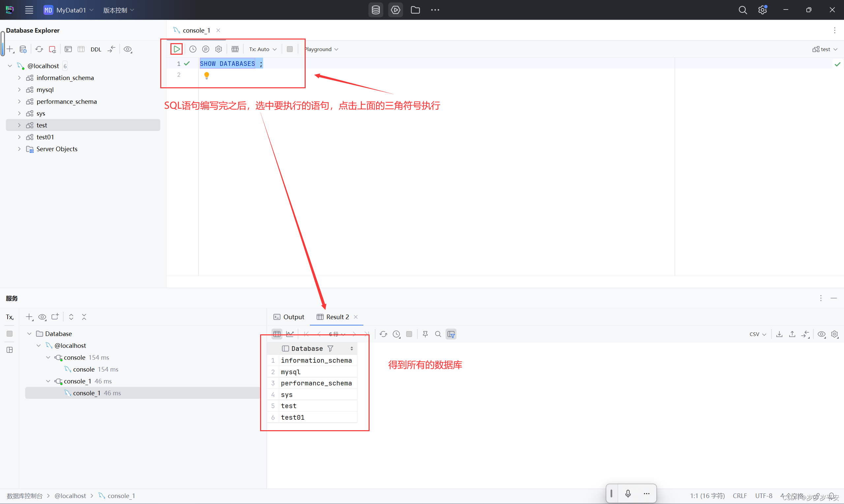This screenshot has width=844, height=504.
Task: Open query execution history
Action: point(193,49)
